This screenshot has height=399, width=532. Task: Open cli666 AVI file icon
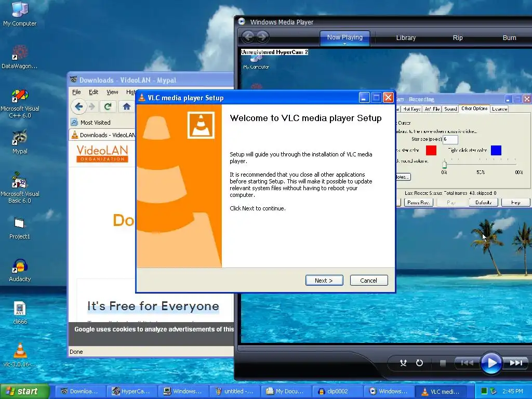point(20,313)
